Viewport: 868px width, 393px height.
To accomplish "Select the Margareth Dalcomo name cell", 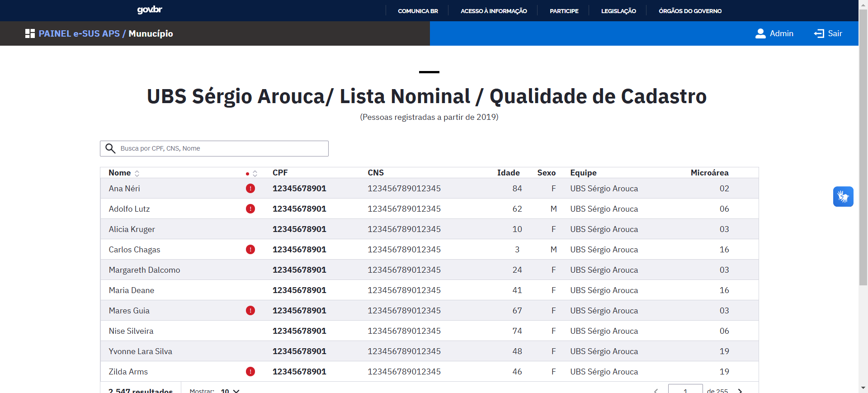I will click(x=144, y=270).
